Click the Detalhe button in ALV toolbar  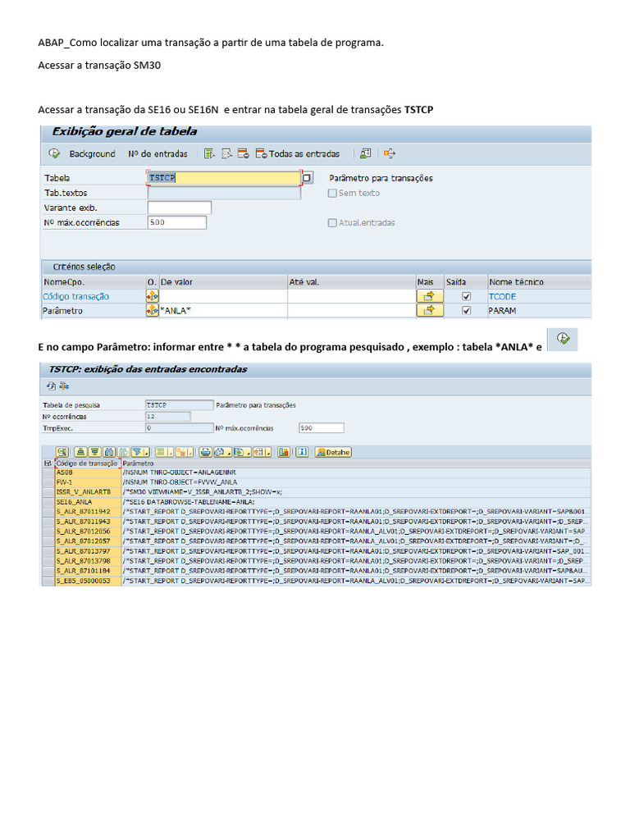click(333, 452)
